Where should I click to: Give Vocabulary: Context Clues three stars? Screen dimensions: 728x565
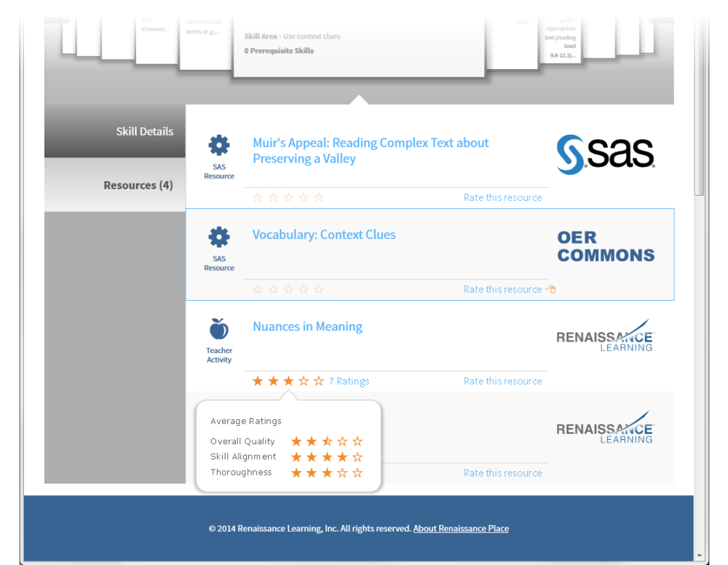click(x=288, y=289)
